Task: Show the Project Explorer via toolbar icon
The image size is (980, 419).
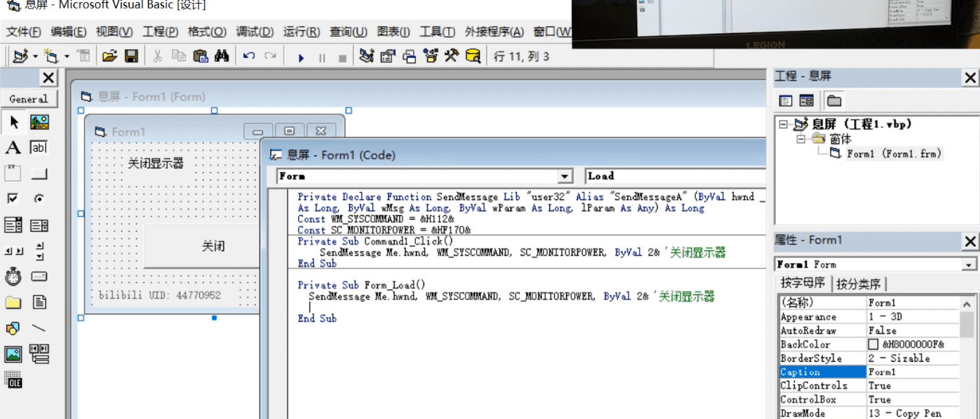Action: pos(366,56)
